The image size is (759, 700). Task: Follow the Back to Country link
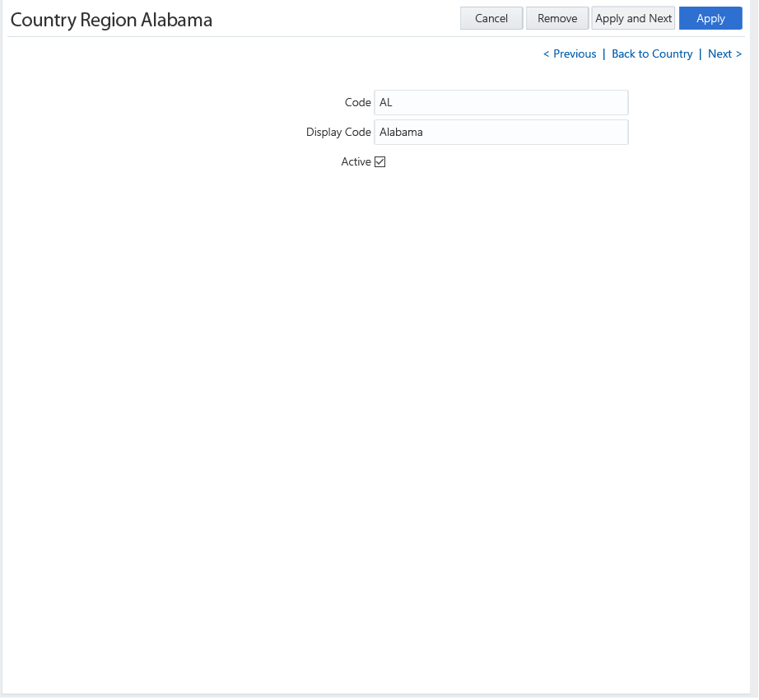pos(652,54)
